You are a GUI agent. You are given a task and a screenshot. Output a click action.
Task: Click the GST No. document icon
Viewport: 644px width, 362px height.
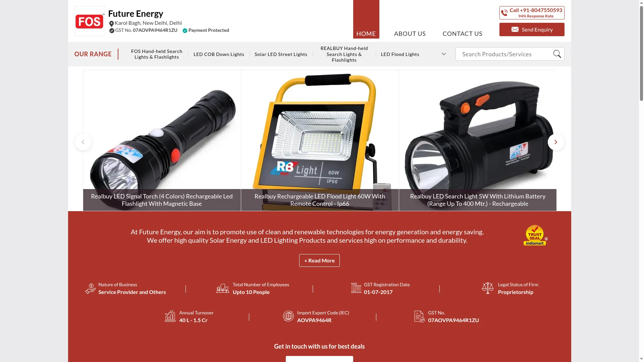[419, 316]
